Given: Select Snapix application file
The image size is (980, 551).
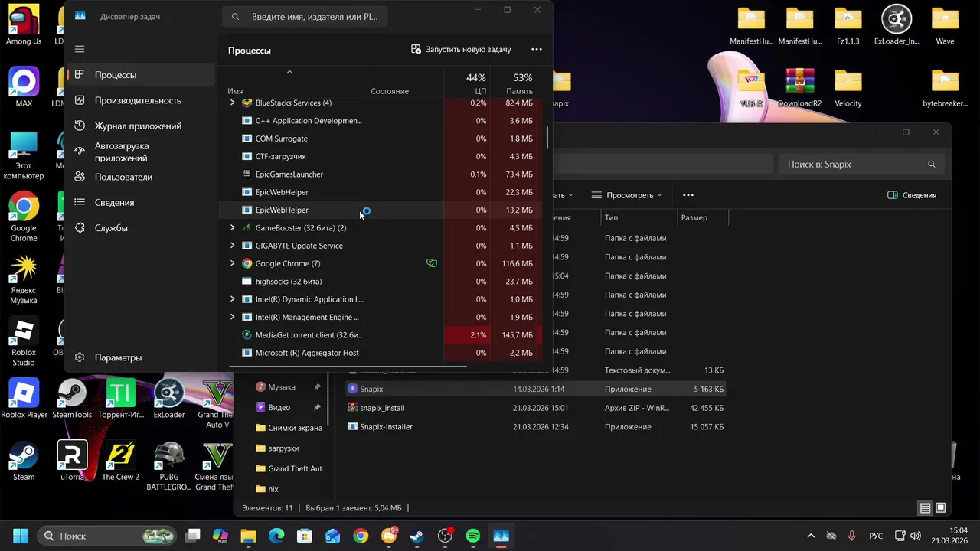Looking at the screenshot, I should click(x=534, y=389).
